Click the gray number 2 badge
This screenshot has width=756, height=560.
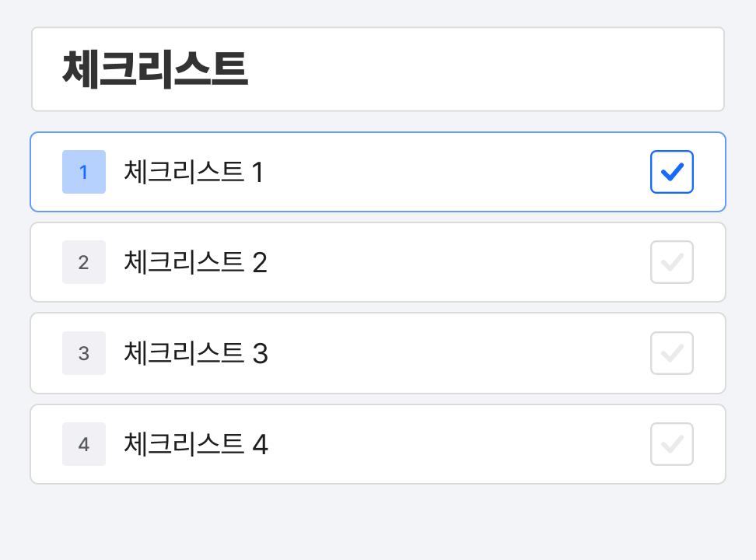[x=84, y=263]
